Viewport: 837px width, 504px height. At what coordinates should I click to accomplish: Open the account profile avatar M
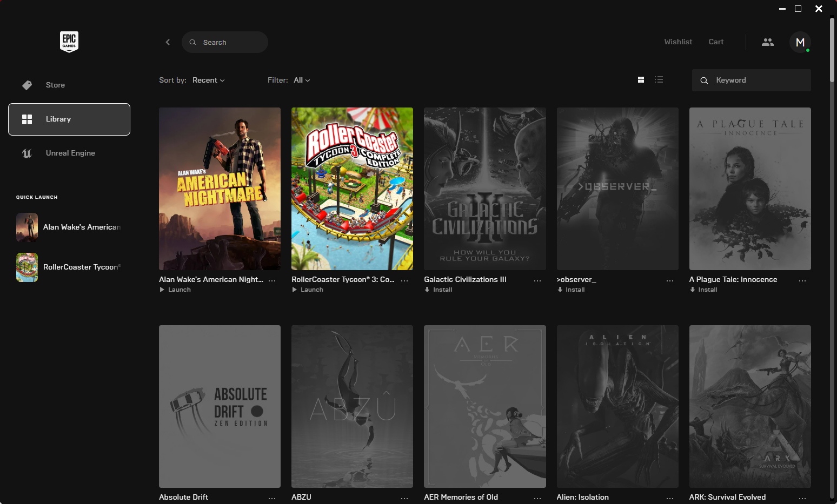click(800, 42)
